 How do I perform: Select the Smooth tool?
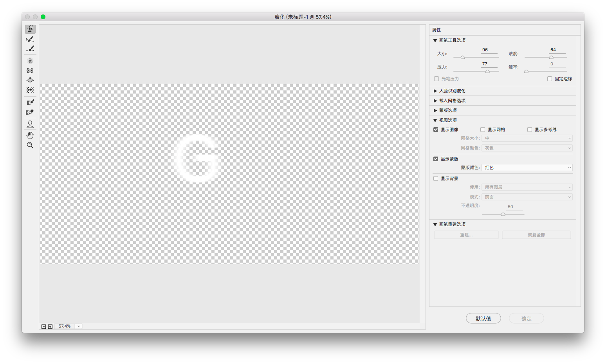[x=30, y=49]
